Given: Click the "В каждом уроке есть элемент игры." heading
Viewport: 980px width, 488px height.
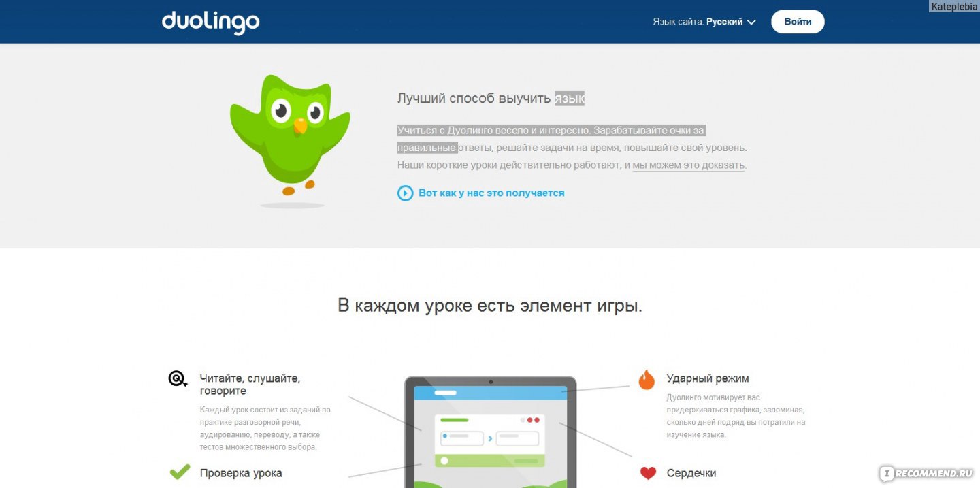Looking at the screenshot, I should (490, 306).
